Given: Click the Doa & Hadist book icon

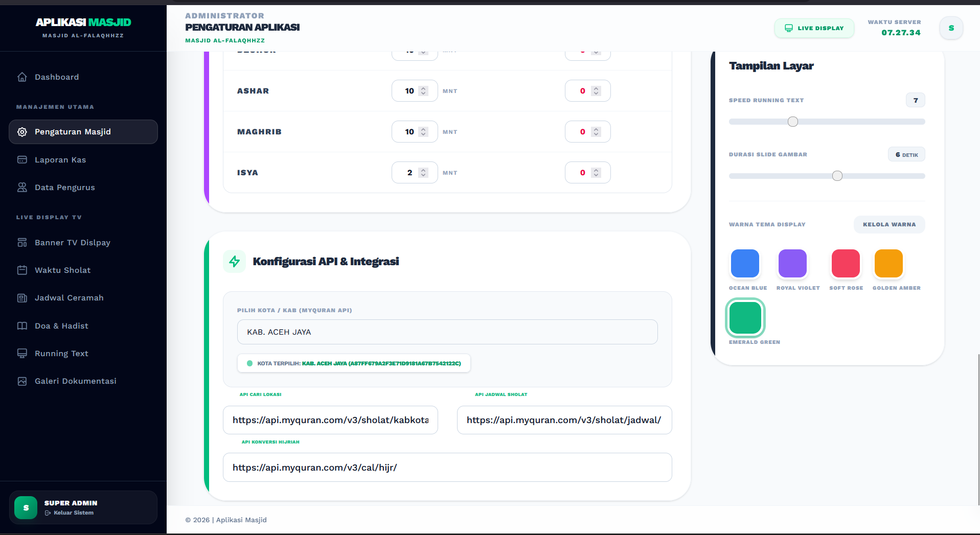Looking at the screenshot, I should click(x=22, y=326).
